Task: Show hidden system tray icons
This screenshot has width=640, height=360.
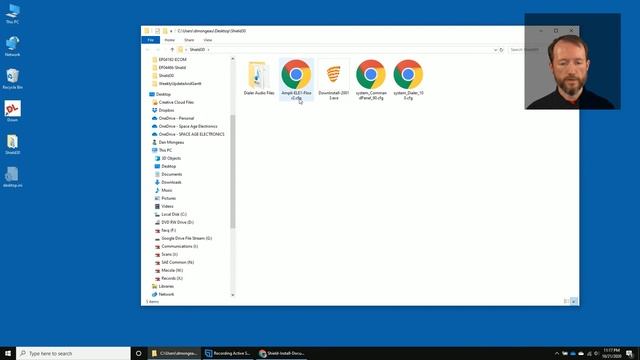Action: (x=557, y=353)
